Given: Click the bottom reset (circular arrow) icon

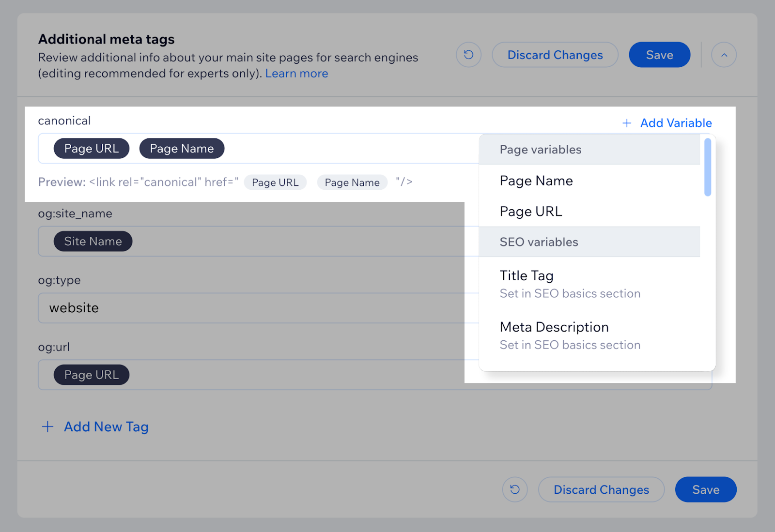Looking at the screenshot, I should [515, 489].
